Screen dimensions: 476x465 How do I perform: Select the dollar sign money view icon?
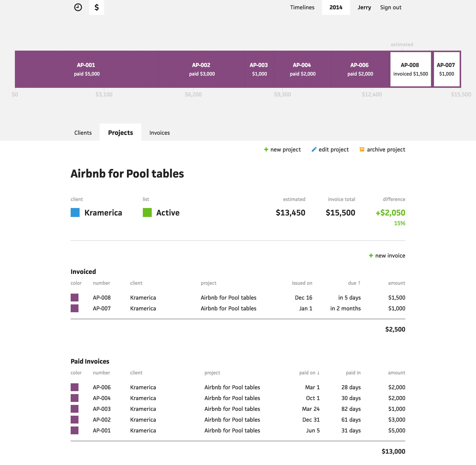point(97,7)
